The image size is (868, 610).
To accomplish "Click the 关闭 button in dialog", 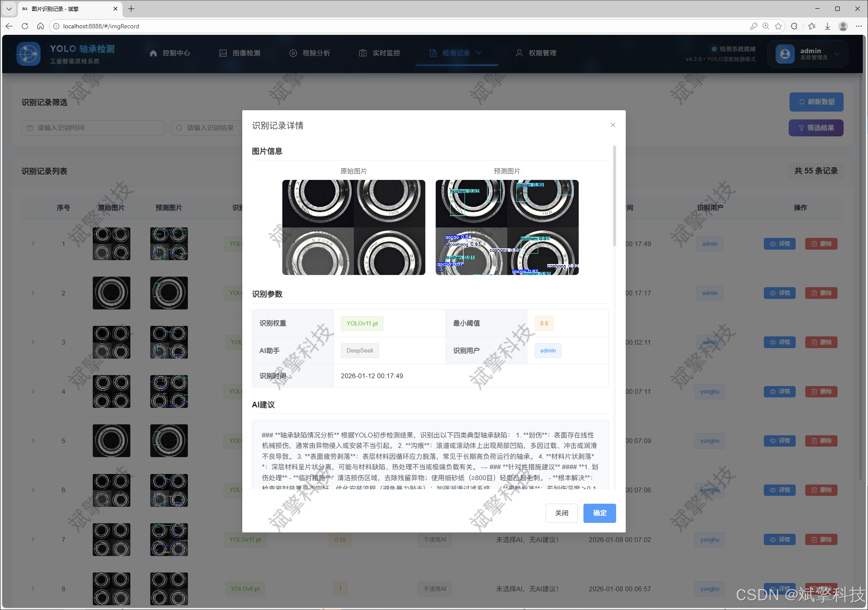I will 561,513.
